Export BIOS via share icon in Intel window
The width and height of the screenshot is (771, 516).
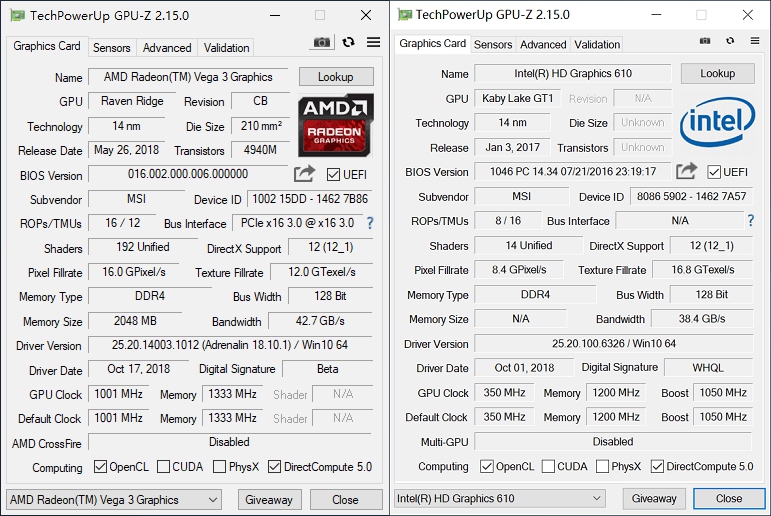coord(686,171)
